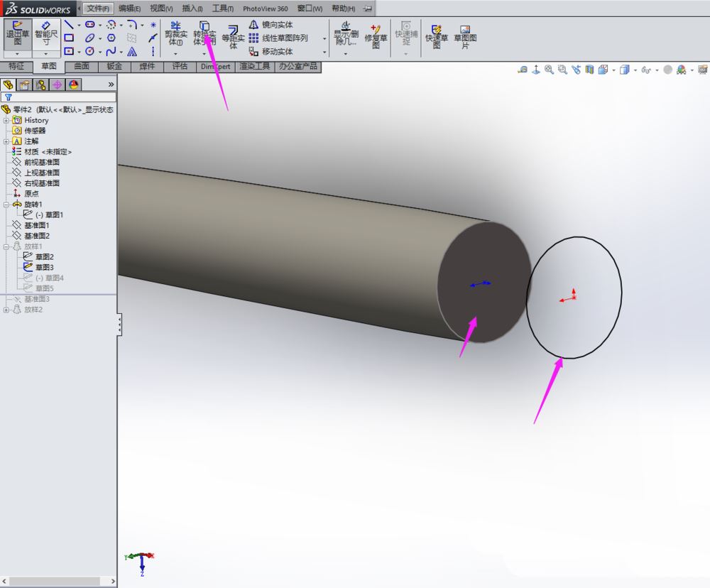Click Section View icon in view toolbar

[x=589, y=70]
